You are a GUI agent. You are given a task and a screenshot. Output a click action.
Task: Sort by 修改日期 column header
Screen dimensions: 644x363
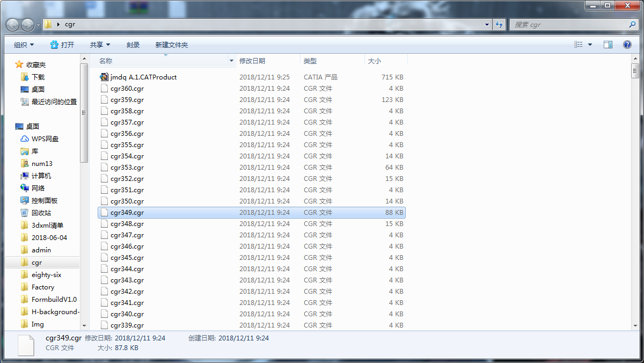252,61
